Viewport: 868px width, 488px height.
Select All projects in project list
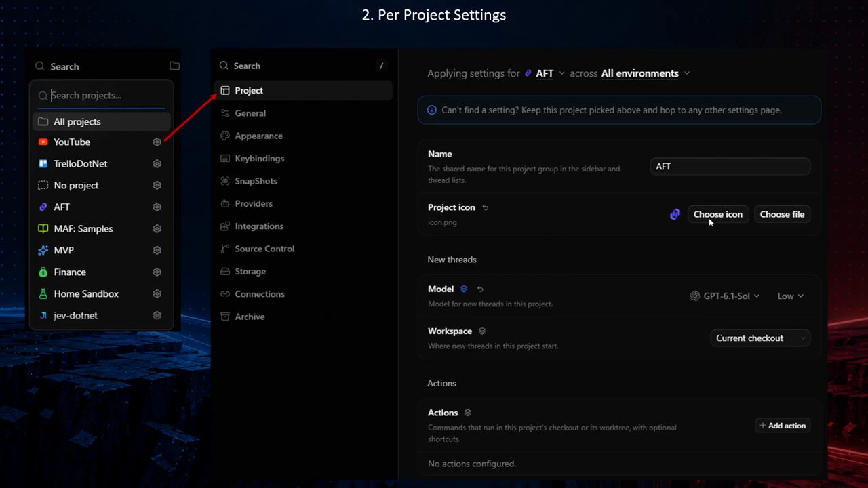pos(101,121)
